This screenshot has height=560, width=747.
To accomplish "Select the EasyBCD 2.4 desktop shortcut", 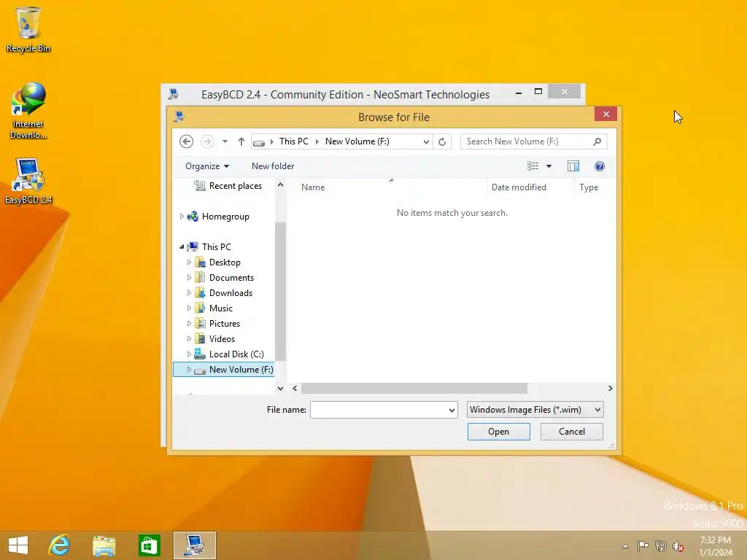I will (x=28, y=181).
